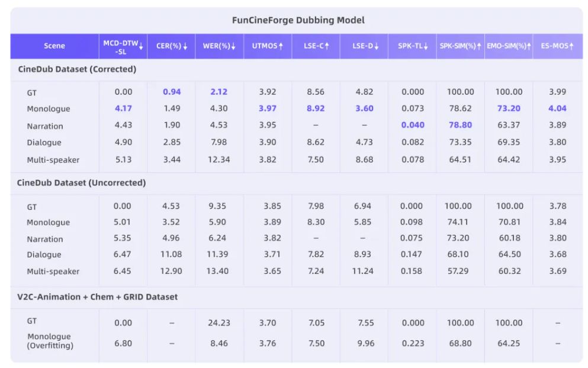
Task: Click the down arrow next to WER(%)
Action: pos(234,46)
